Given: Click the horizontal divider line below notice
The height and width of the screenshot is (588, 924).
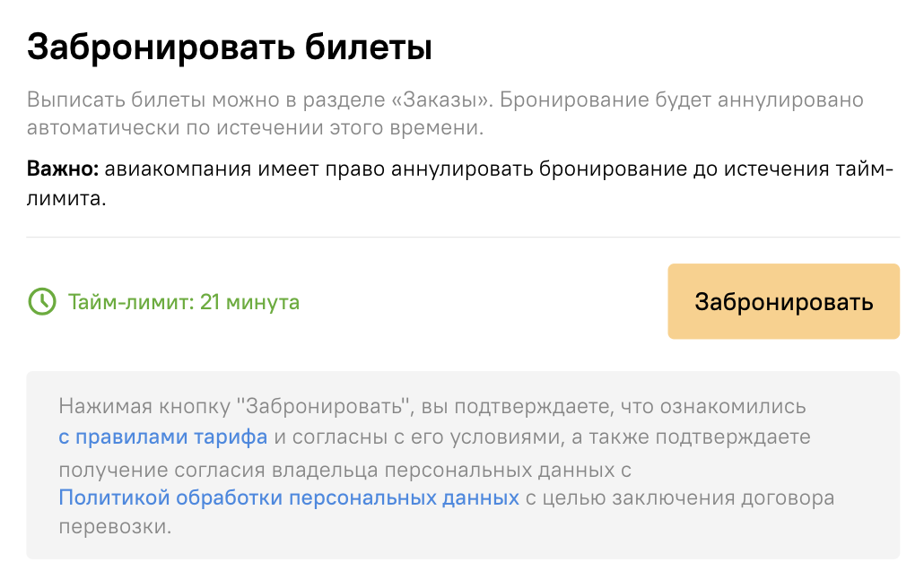Looking at the screenshot, I should [x=463, y=238].
